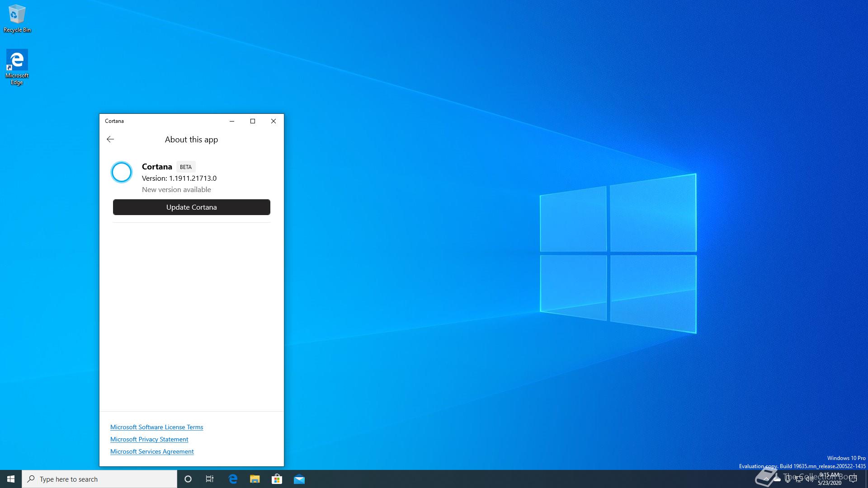Click the network tray icon
This screenshot has width=868, height=488.
click(798, 479)
